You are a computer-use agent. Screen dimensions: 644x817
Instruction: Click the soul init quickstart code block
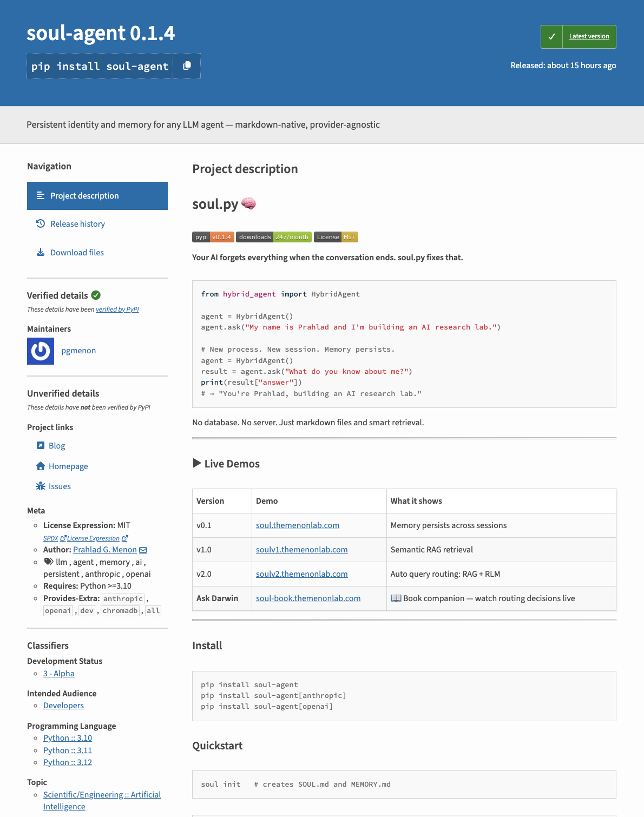pyautogui.click(x=404, y=785)
